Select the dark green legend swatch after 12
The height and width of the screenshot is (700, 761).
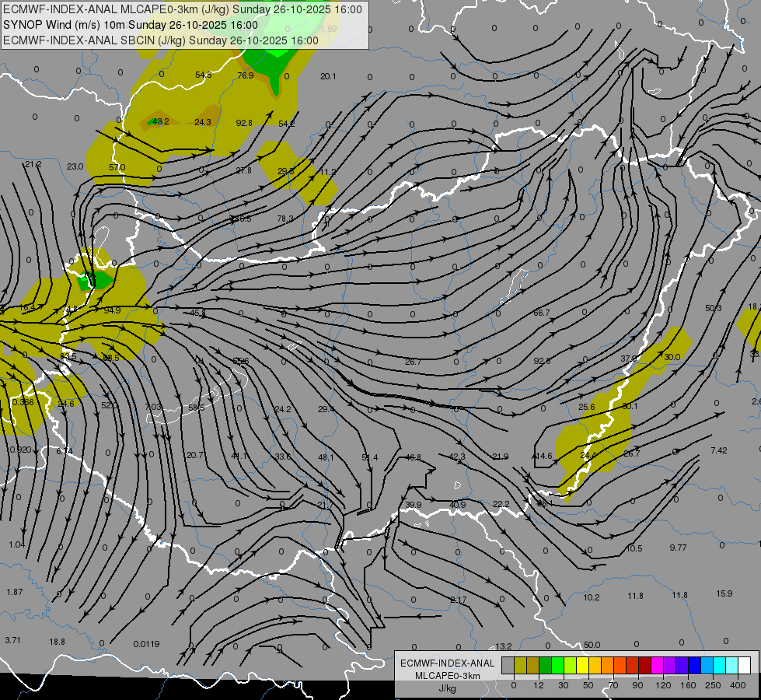pyautogui.click(x=545, y=665)
